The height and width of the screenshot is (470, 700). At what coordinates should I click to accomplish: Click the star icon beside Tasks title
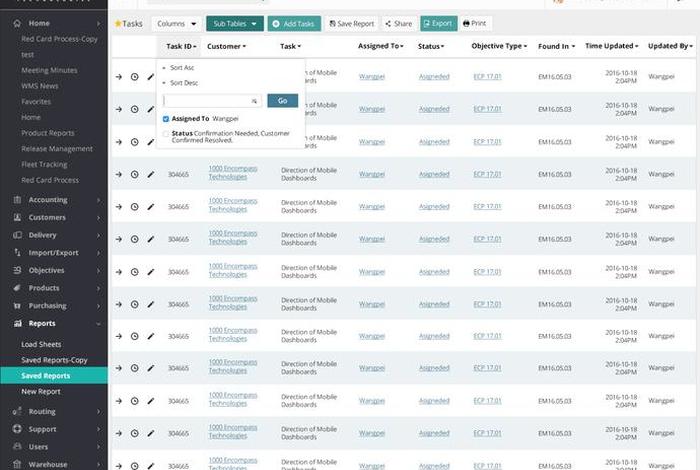[118, 23]
